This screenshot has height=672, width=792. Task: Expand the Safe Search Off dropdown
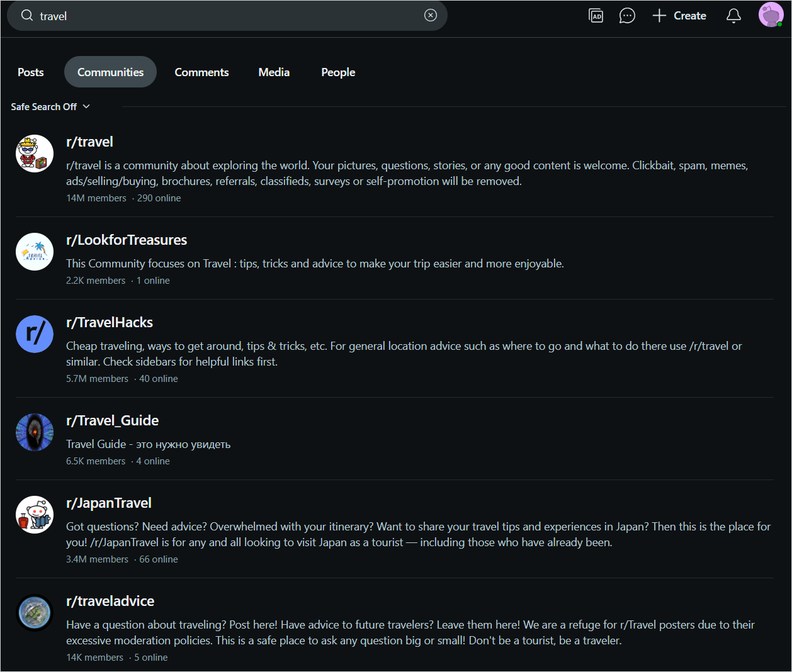pyautogui.click(x=50, y=107)
